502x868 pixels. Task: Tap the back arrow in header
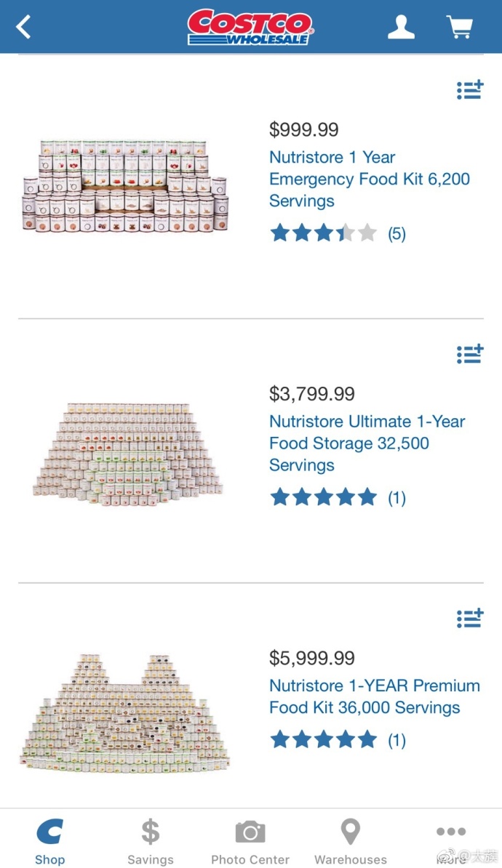click(24, 28)
